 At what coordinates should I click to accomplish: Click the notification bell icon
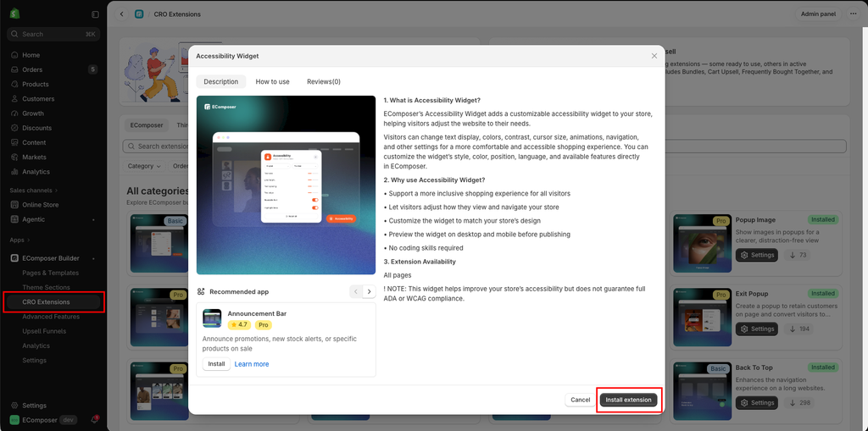click(x=95, y=420)
